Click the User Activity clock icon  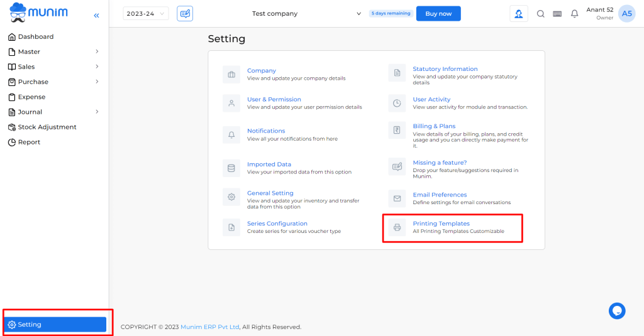pyautogui.click(x=397, y=104)
